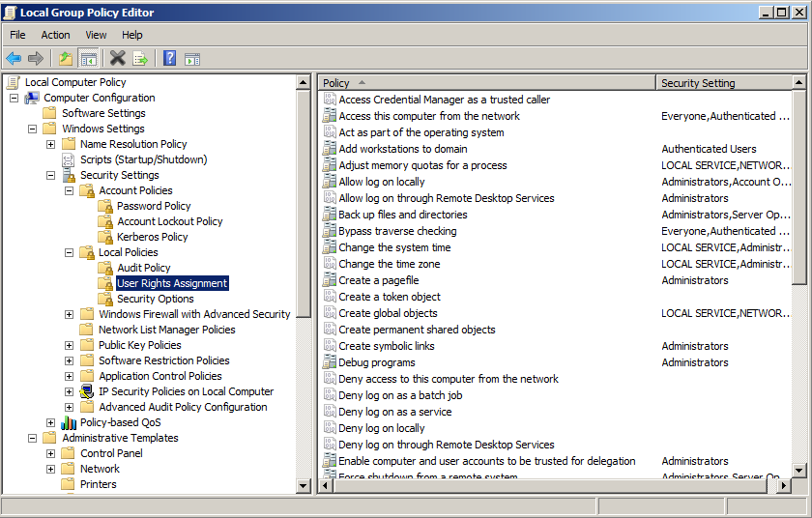The width and height of the screenshot is (812, 518).
Task: Click the Audit Policy locked folder icon
Action: [x=105, y=268]
